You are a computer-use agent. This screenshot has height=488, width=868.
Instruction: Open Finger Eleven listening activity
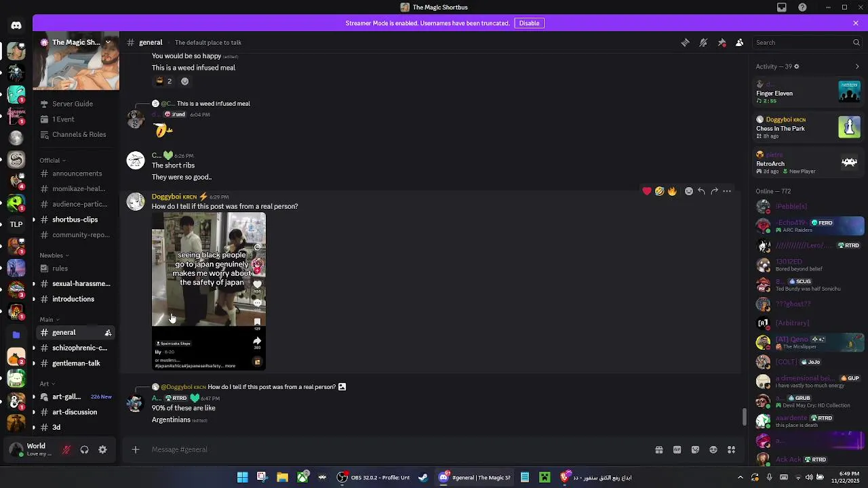809,92
